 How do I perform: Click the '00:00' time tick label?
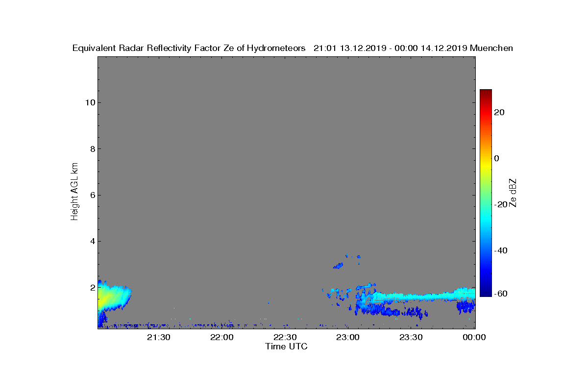tap(474, 337)
